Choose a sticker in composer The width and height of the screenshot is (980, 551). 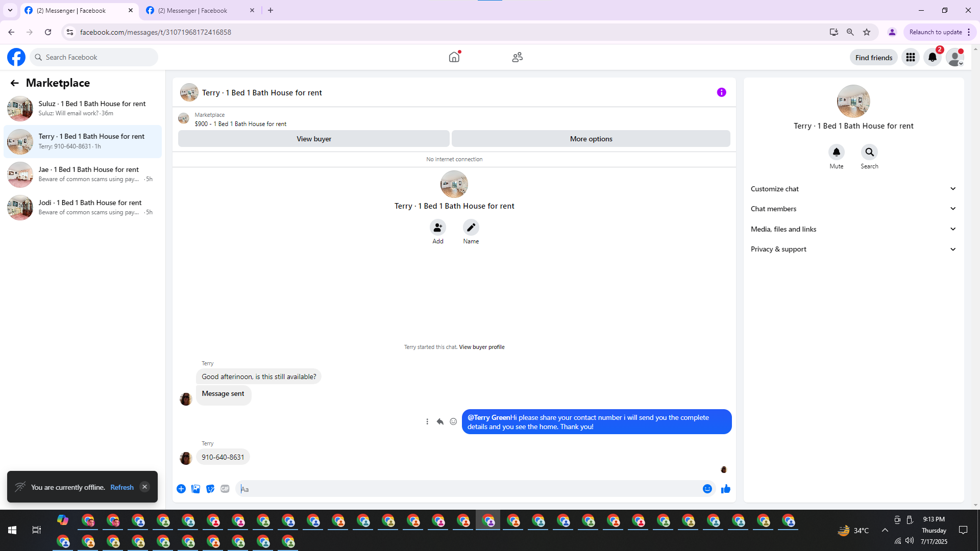210,489
